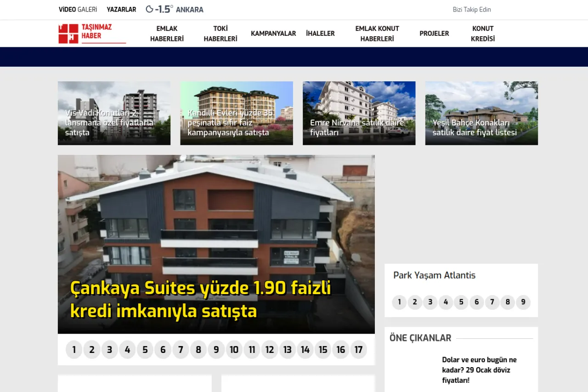Select PROJELER from the top navigation
The height and width of the screenshot is (392, 588).
(434, 33)
